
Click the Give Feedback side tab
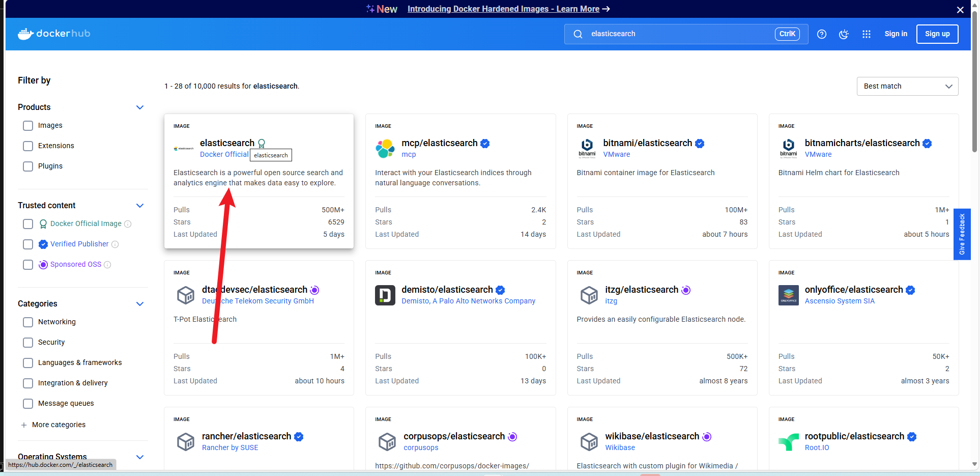point(962,234)
